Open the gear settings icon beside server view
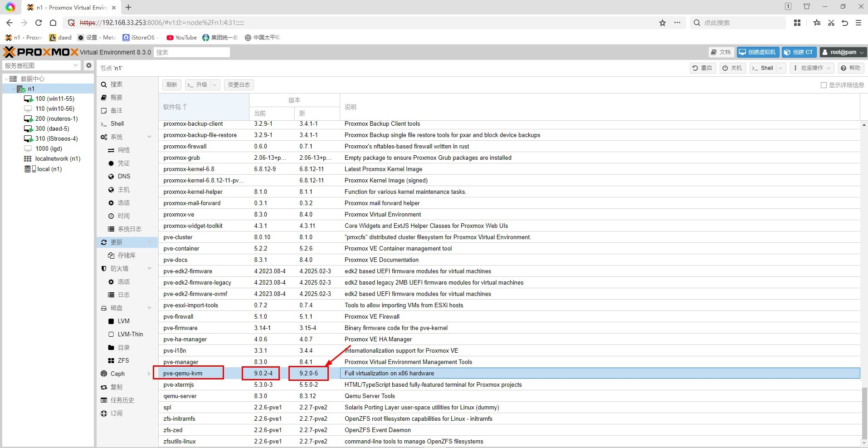Screen dimensions: 868x448 pyautogui.click(x=89, y=65)
